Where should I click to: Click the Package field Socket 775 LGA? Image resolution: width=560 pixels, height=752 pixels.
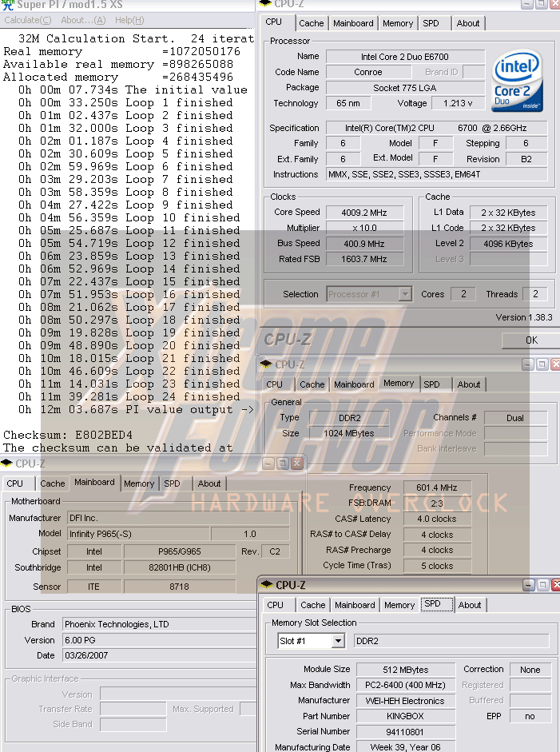click(405, 88)
